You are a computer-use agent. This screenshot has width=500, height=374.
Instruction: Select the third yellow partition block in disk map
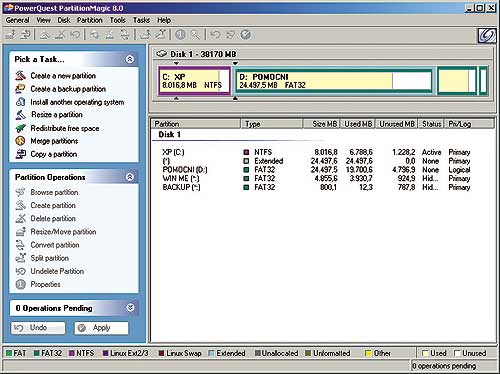click(457, 81)
